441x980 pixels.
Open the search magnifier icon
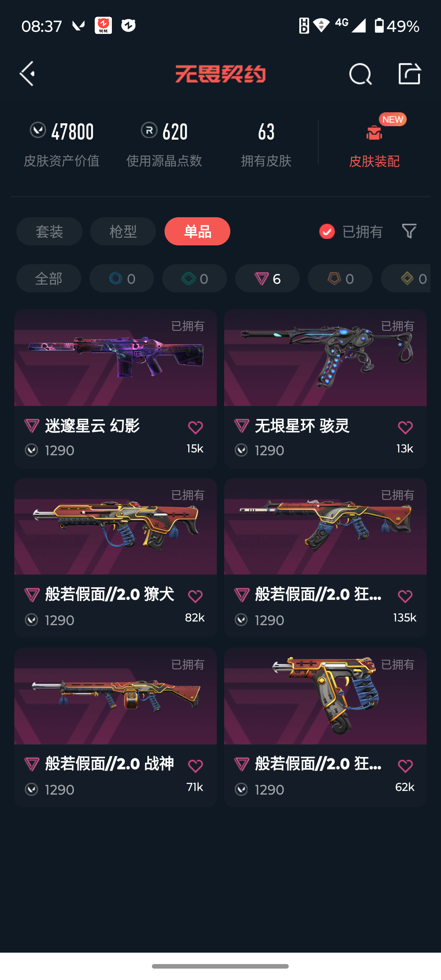(x=361, y=74)
